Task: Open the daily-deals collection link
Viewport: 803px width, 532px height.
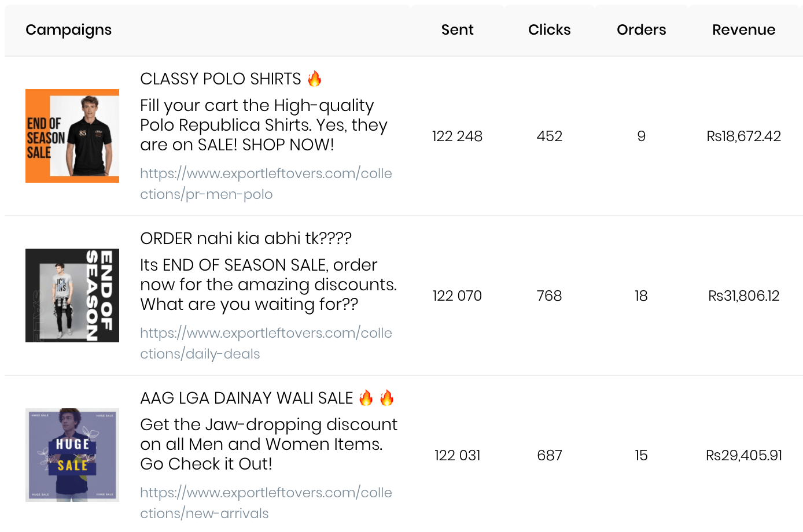Action: pos(266,343)
